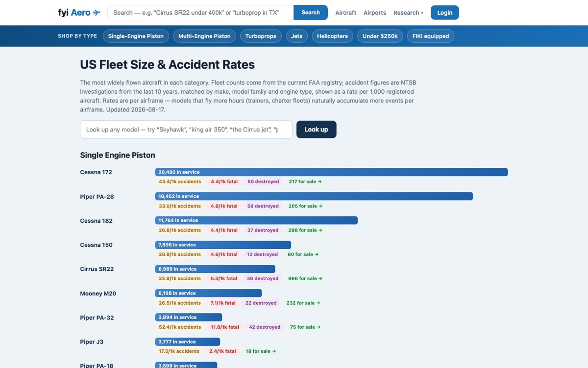Open Piper J3's 18 for sale link
This screenshot has height=368, width=588.
click(261, 351)
